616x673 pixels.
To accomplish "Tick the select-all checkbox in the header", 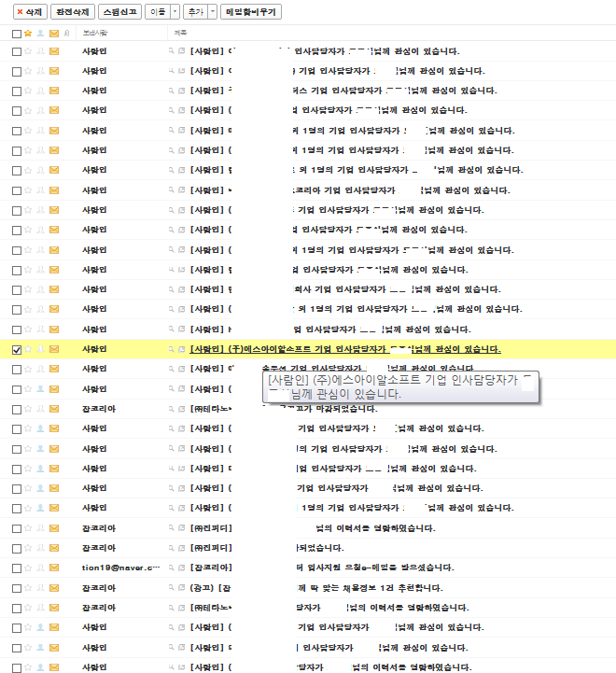I will 17,34.
